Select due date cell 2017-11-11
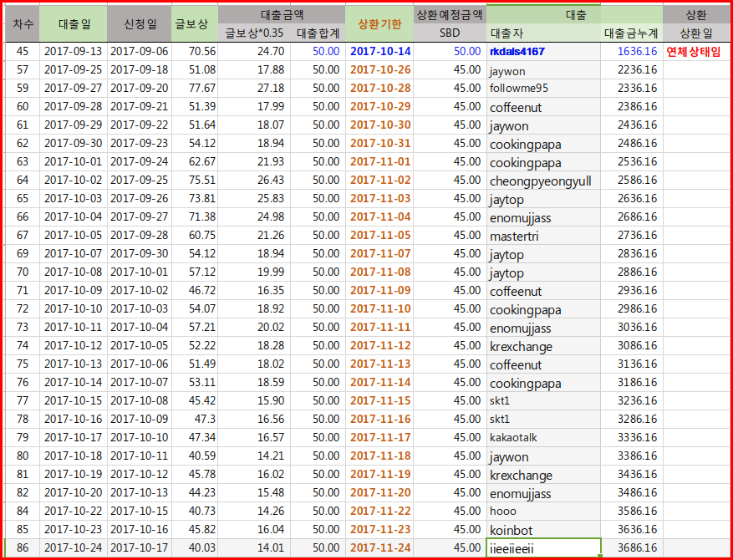This screenshot has height=560, width=733. click(379, 327)
